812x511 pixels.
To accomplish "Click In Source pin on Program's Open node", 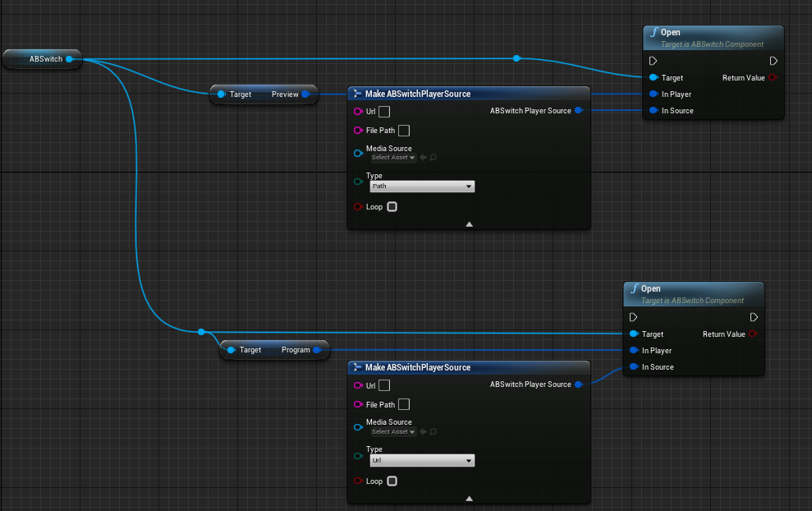I will (634, 367).
